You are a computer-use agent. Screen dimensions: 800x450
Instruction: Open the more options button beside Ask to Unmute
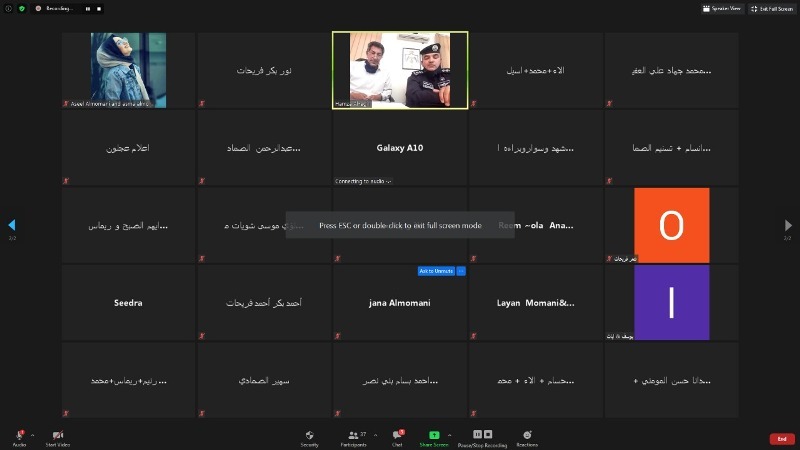[461, 271]
